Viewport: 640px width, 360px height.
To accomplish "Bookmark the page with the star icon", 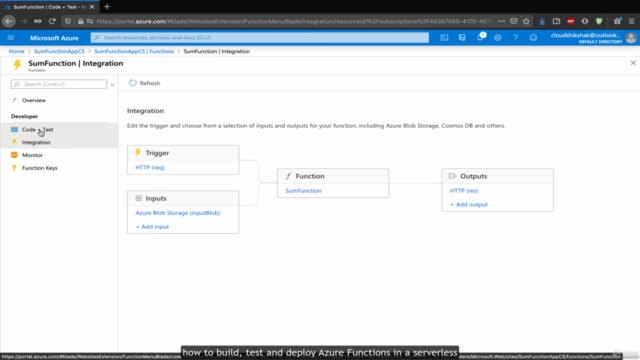I will (526, 21).
